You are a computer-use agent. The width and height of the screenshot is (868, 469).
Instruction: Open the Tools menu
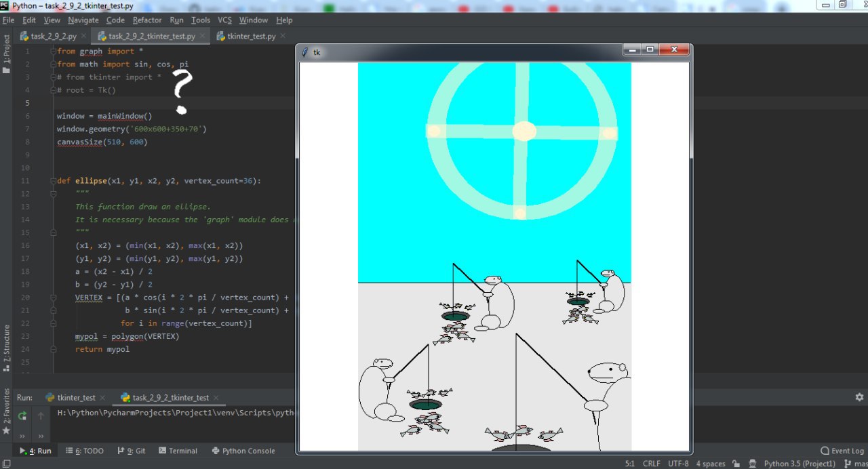(x=201, y=20)
